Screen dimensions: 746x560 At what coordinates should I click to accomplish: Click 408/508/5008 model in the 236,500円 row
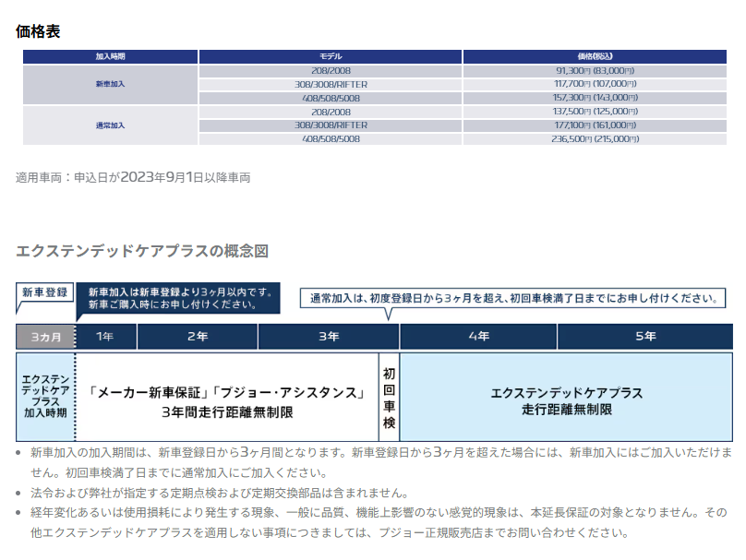pos(331,139)
